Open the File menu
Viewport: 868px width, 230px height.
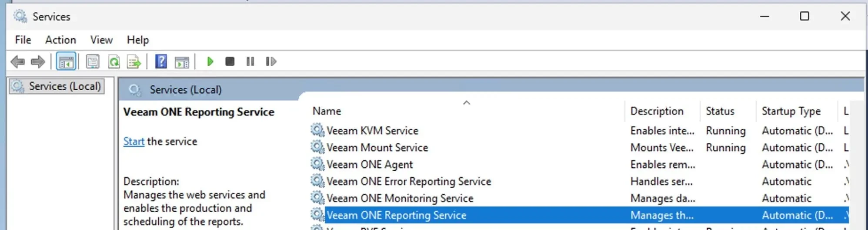pos(23,40)
